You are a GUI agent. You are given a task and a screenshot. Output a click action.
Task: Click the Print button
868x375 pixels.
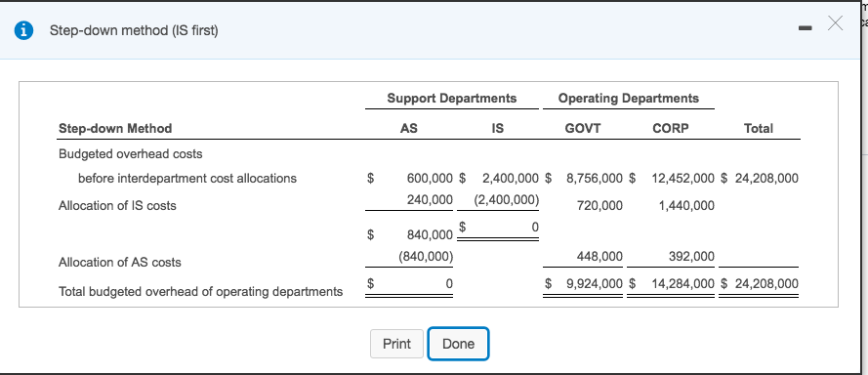tap(397, 344)
